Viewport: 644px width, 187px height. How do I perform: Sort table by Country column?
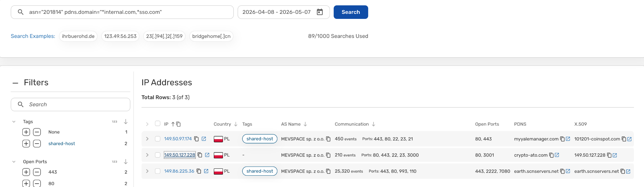click(236, 124)
